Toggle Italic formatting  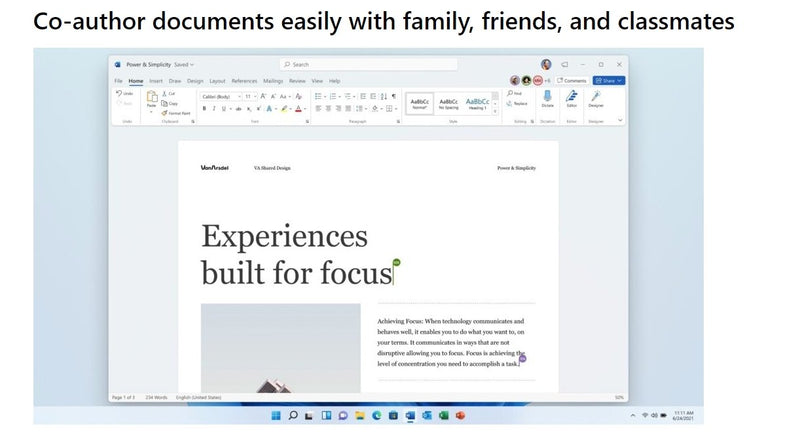pos(213,108)
